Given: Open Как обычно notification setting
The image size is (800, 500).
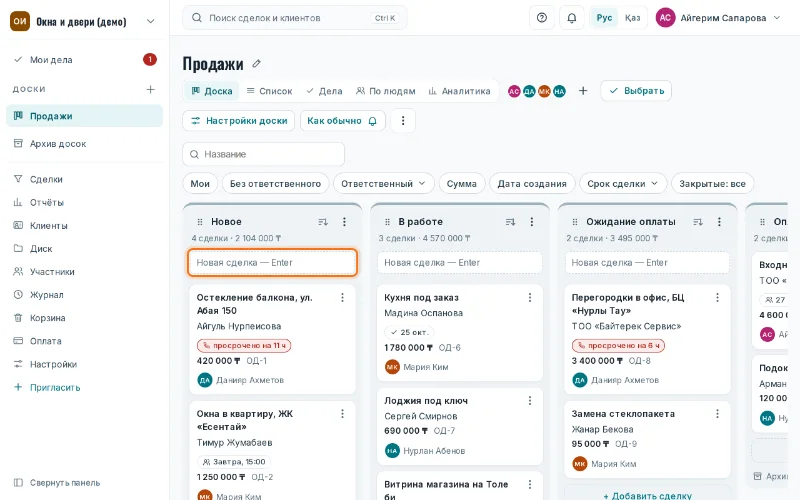Looking at the screenshot, I should (x=342, y=121).
